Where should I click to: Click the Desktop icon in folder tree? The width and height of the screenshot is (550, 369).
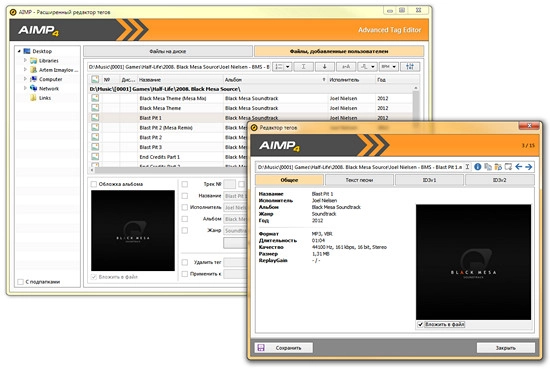(x=27, y=51)
